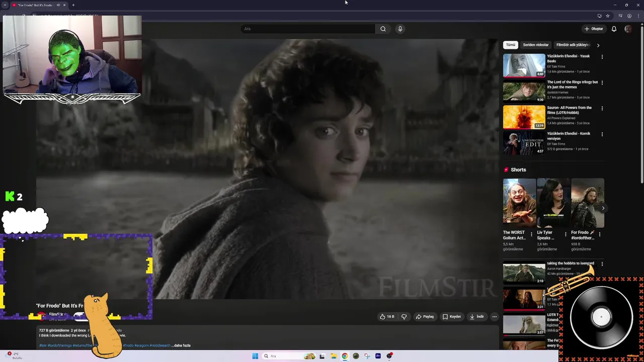Open the Komik versiyon video title

tap(569, 136)
